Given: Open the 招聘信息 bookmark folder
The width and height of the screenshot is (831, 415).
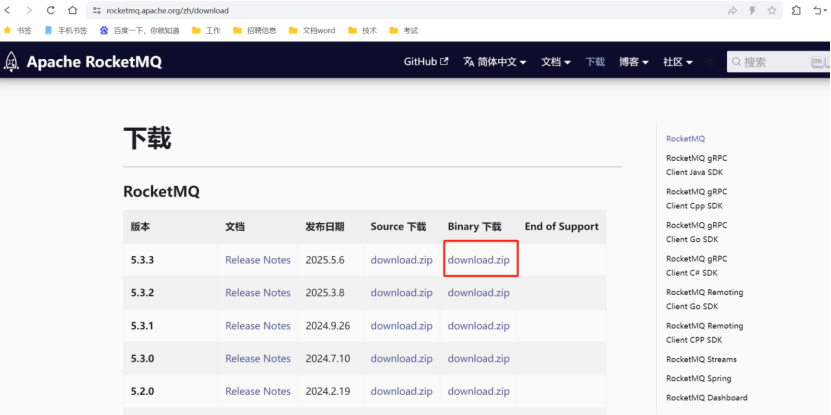Looking at the screenshot, I should (x=255, y=31).
